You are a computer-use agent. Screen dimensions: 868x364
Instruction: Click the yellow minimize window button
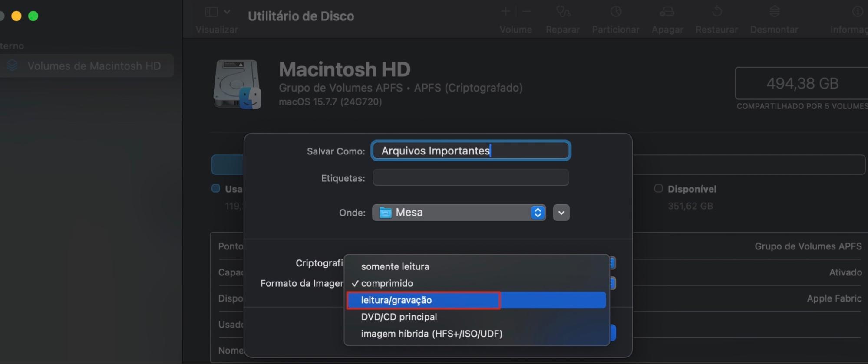tap(16, 16)
